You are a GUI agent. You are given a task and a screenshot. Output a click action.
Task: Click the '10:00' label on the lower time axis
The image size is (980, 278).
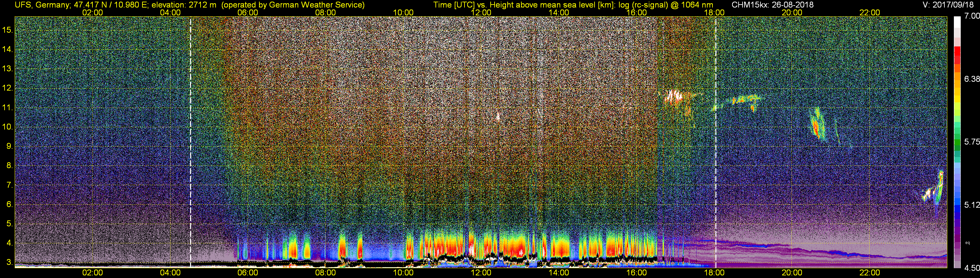click(x=403, y=273)
